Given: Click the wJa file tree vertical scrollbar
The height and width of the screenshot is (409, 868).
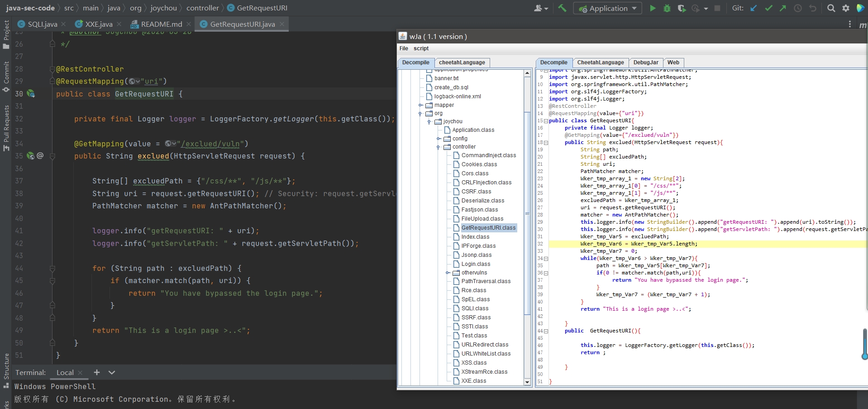Looking at the screenshot, I should click(527, 213).
